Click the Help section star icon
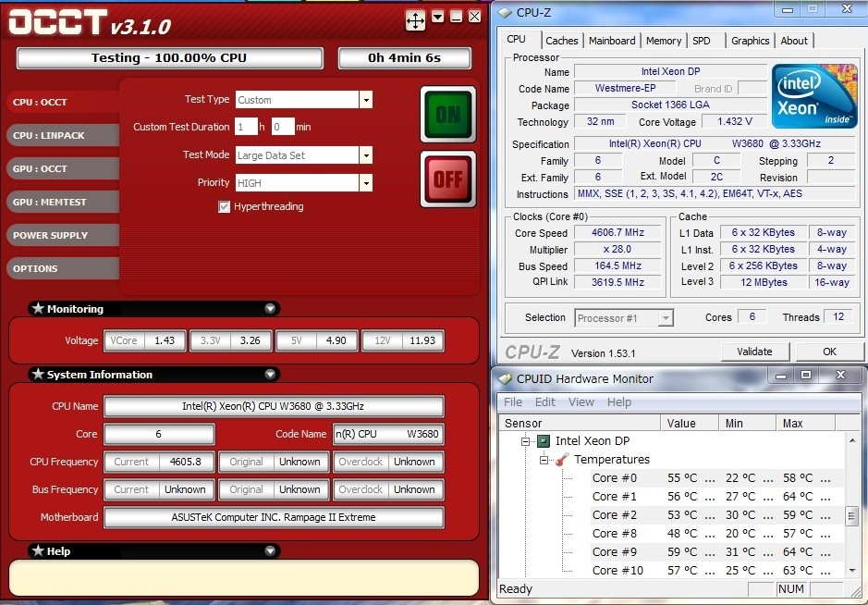Image resolution: width=868 pixels, height=605 pixels. click(38, 550)
